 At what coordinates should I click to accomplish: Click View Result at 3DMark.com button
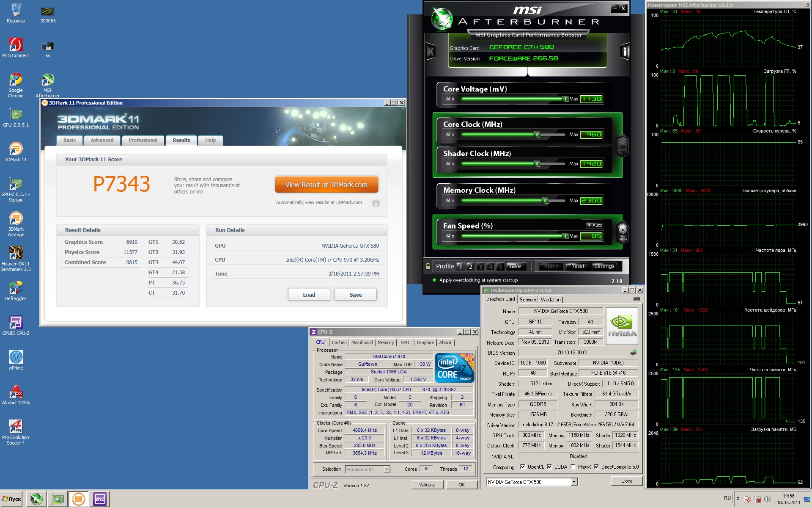(x=326, y=185)
